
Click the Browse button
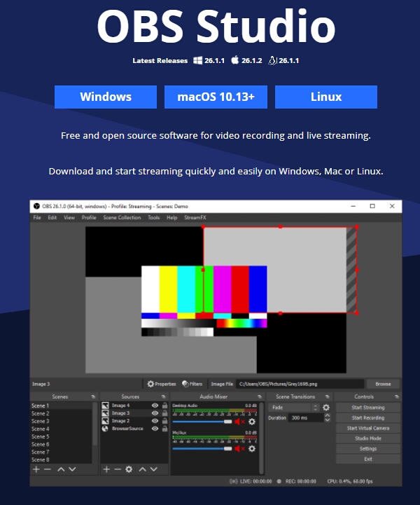pos(383,384)
